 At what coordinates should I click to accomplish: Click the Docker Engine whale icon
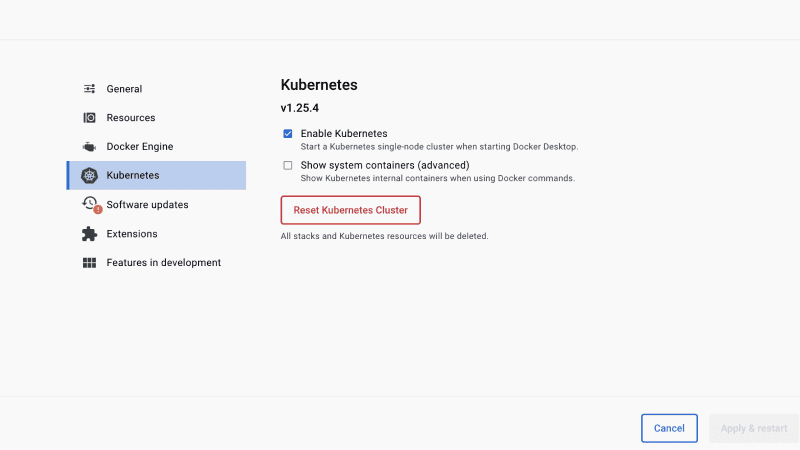(89, 147)
